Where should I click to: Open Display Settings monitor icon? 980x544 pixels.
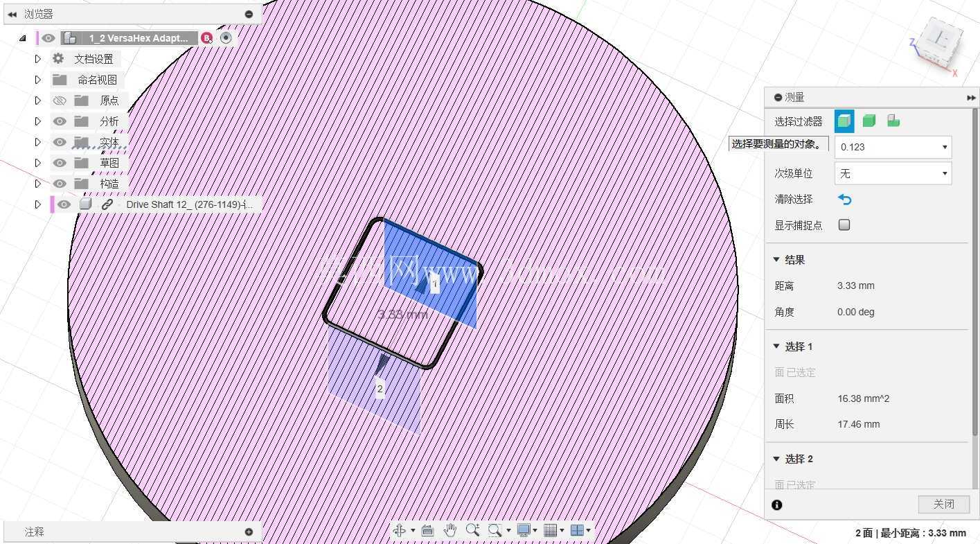[x=524, y=530]
